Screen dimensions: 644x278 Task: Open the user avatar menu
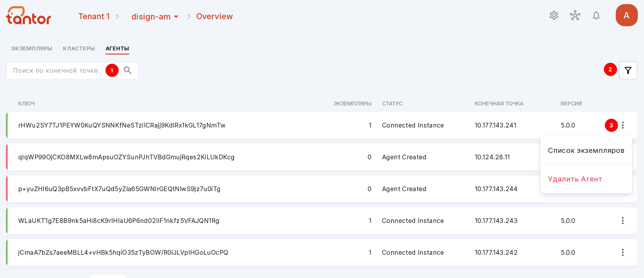click(x=626, y=15)
